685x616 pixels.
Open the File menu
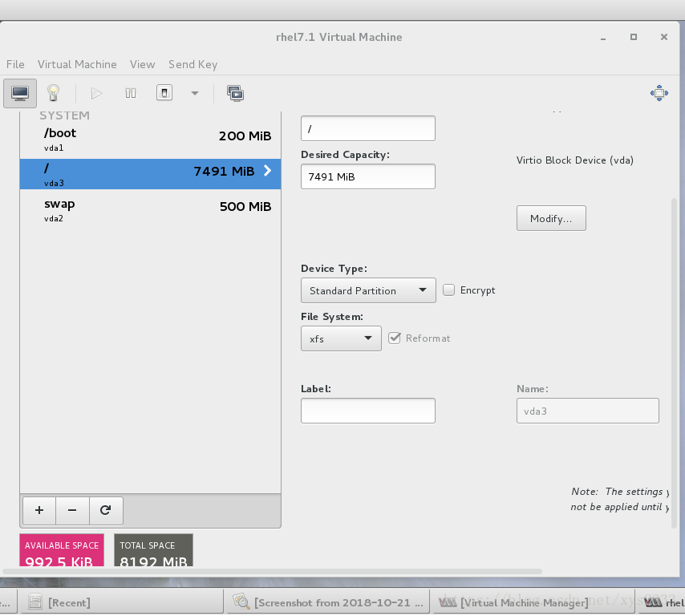tap(15, 64)
